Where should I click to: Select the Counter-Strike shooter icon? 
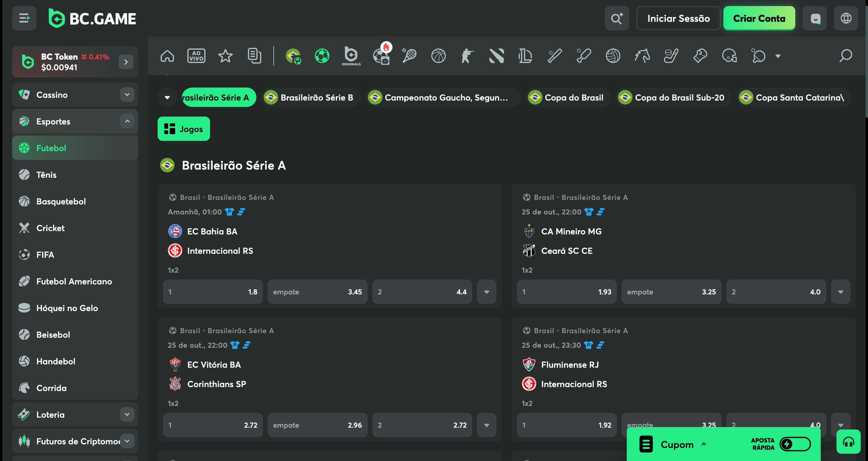pyautogui.click(x=467, y=56)
